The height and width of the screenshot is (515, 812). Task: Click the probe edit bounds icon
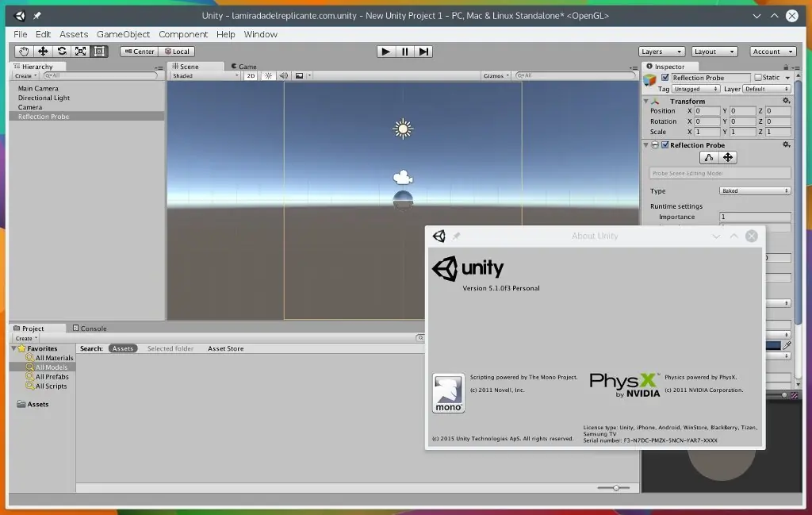click(x=709, y=157)
